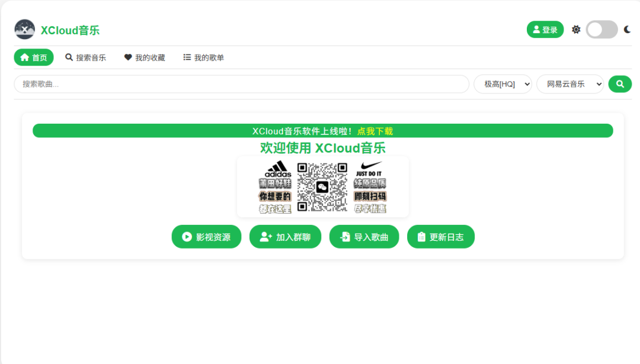Toggle the theme slider next to the gear

(x=601, y=28)
